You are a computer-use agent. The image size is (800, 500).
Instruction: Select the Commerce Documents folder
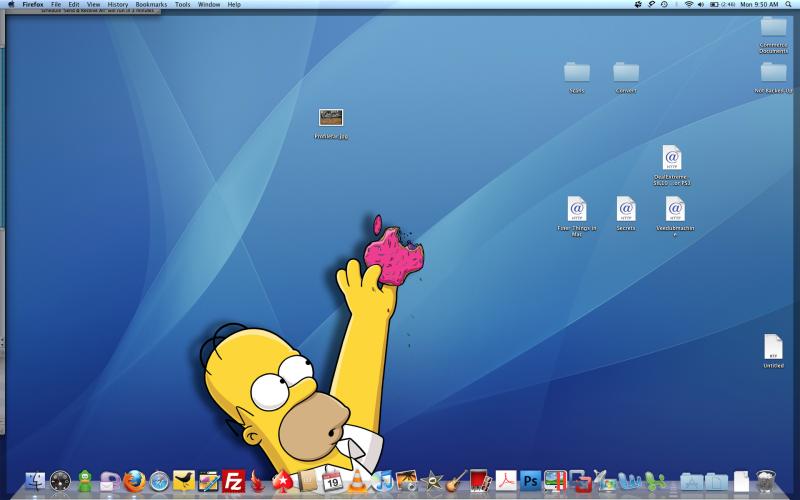point(773,27)
